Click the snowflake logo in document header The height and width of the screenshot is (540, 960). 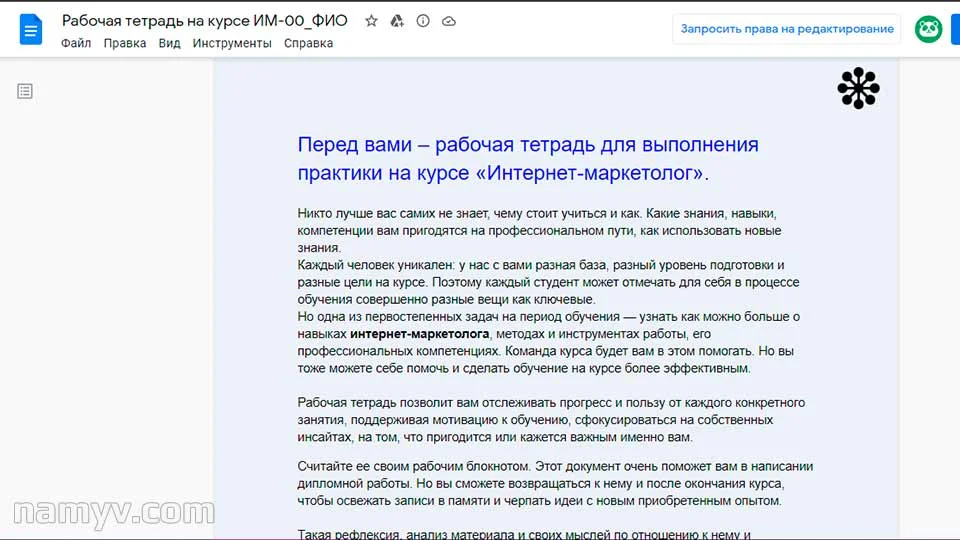(858, 88)
